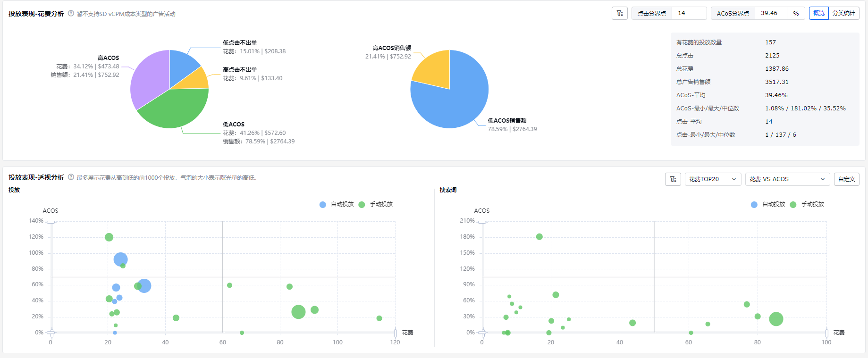Click the filter icon in spend analysis header
The height and width of the screenshot is (358, 868).
620,13
